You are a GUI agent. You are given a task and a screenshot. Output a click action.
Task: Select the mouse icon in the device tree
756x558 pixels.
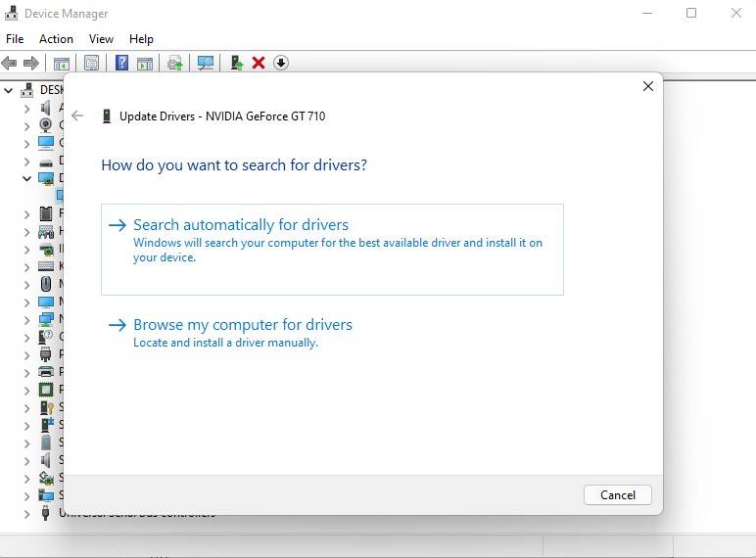(x=46, y=284)
